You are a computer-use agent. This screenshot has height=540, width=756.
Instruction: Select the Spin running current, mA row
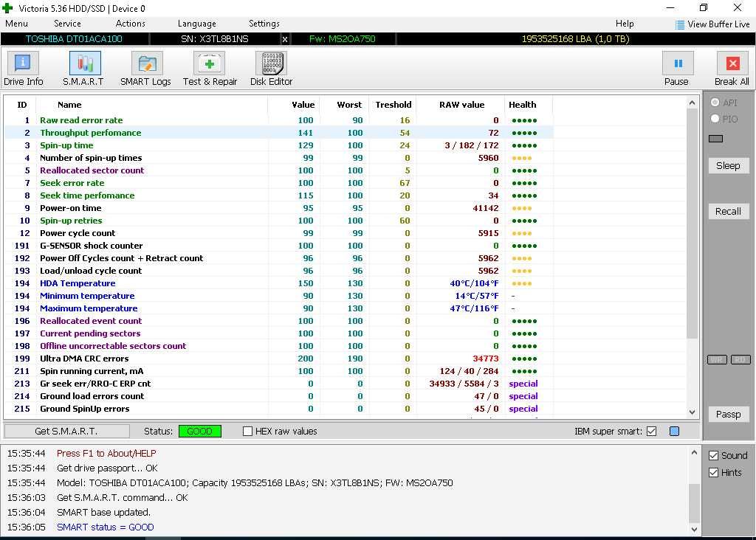pos(278,371)
